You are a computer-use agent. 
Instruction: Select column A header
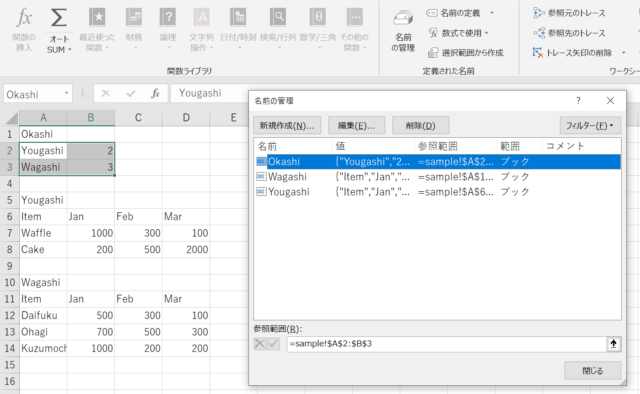pos(43,118)
